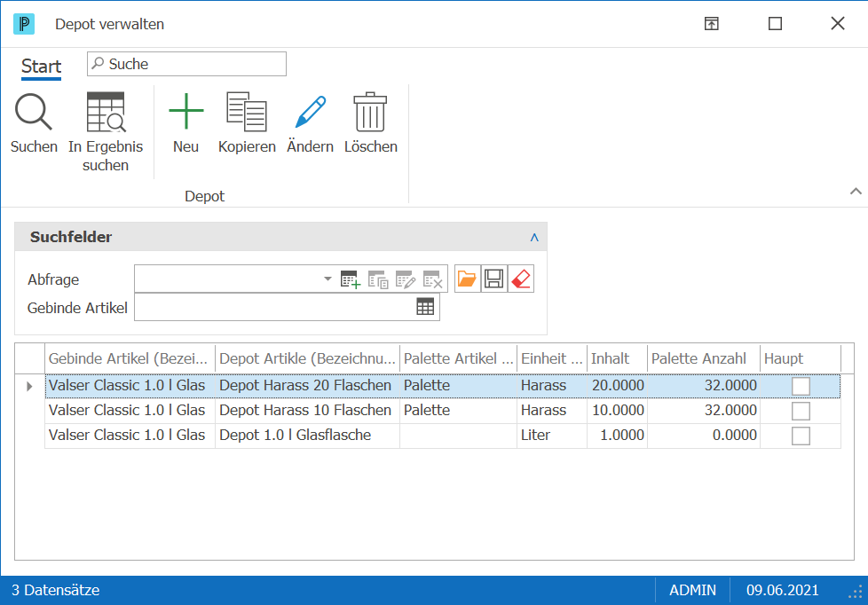
Task: Click the 3 Datensätze status text
Action: coord(55,590)
